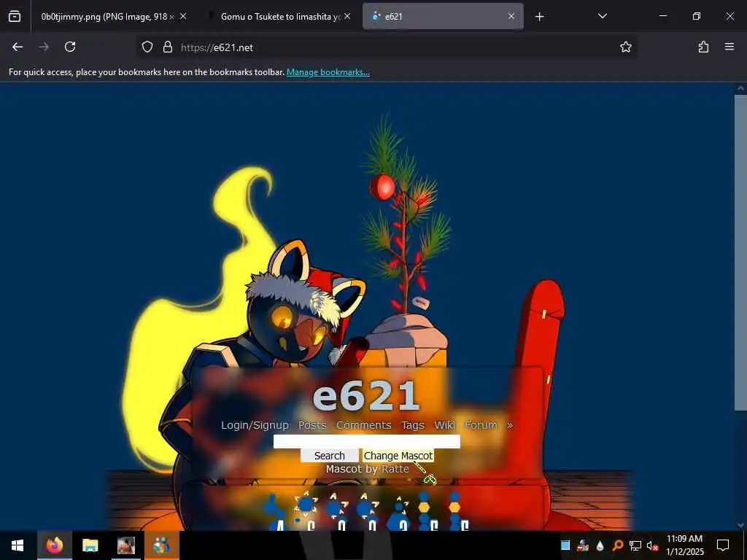Click the white droplet tray icon
Screen dimensions: 747x560
click(x=600, y=545)
